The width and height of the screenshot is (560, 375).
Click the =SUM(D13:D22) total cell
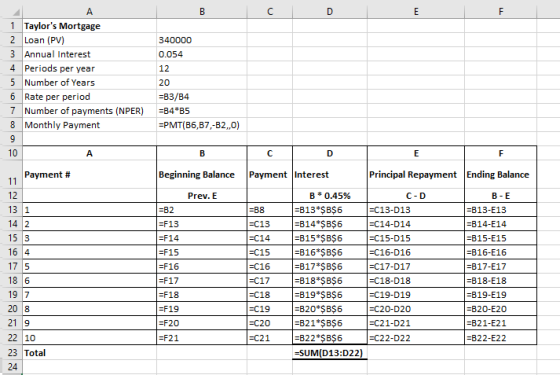(x=330, y=352)
